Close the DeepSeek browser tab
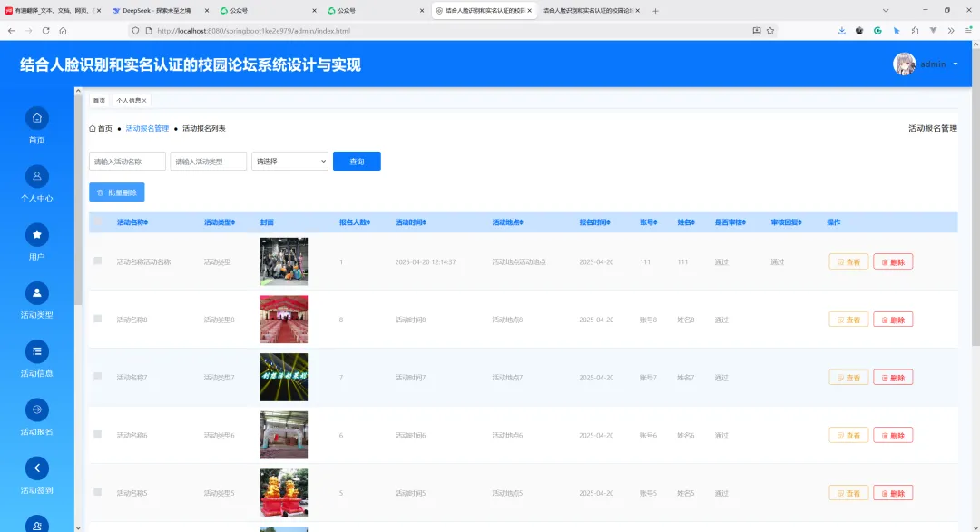980x532 pixels. (207, 11)
